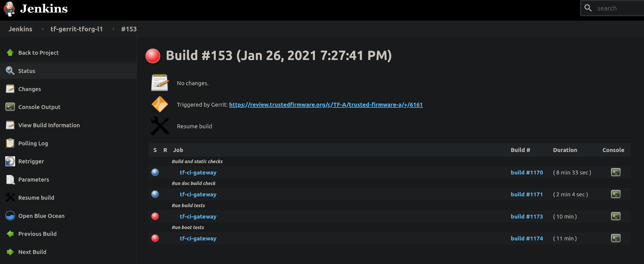Image resolution: width=644 pixels, height=264 pixels.
Task: Open View Build Information page
Action: click(49, 125)
